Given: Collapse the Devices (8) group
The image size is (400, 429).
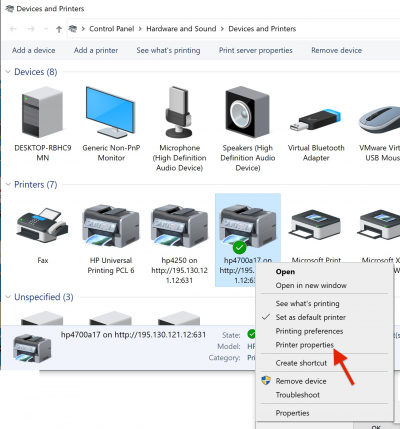Looking at the screenshot, I should 8,72.
